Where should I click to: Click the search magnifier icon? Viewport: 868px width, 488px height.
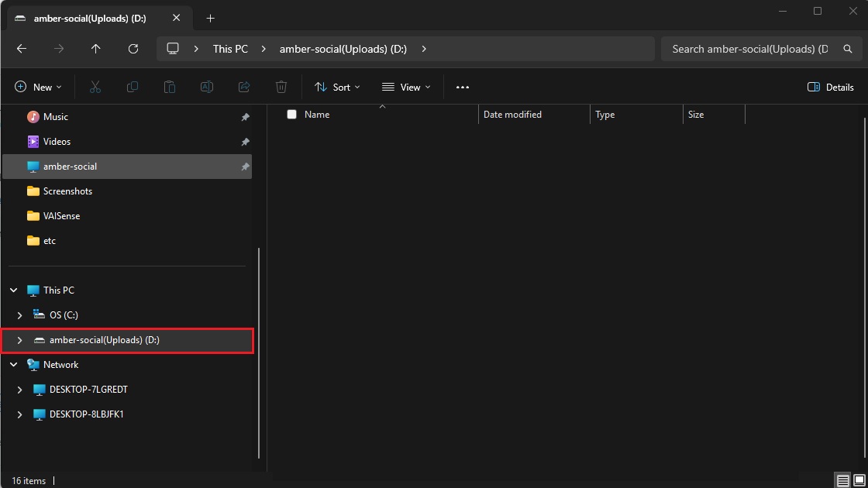click(x=848, y=49)
